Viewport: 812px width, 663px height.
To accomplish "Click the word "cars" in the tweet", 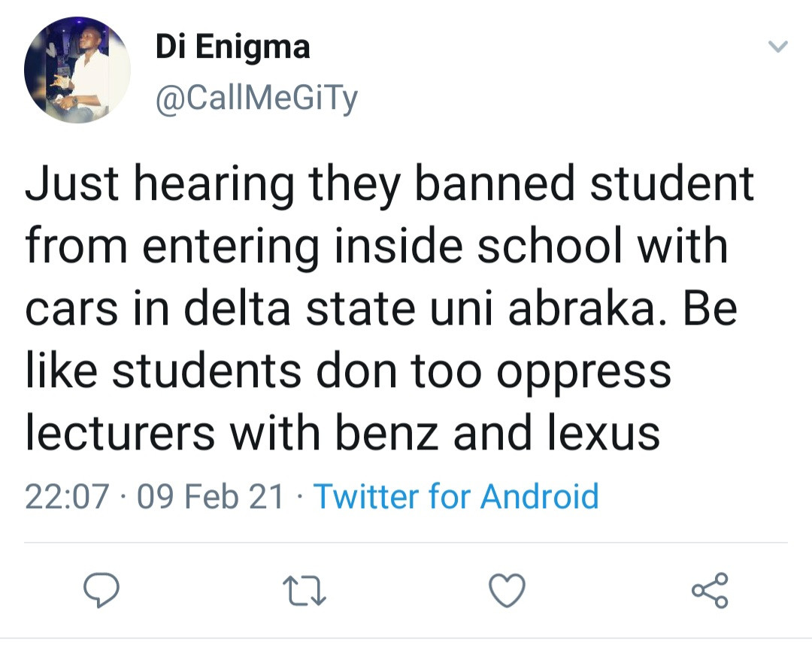I will [x=71, y=310].
